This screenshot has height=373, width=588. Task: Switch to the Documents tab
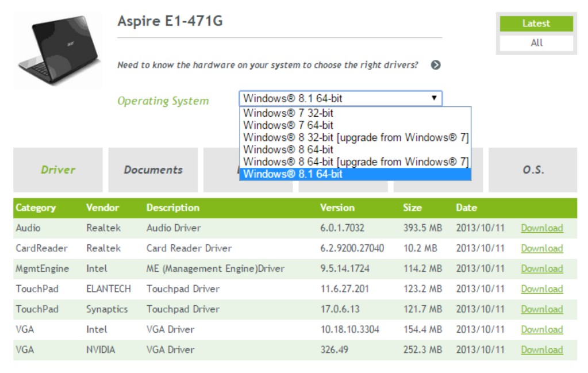[152, 170]
